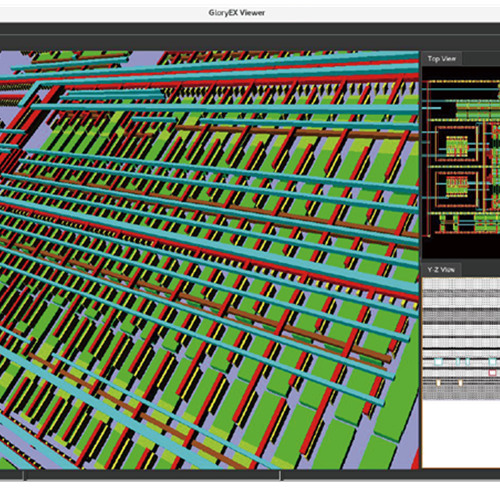Click blank white area below Y-Z cross-section

[x=461, y=433]
